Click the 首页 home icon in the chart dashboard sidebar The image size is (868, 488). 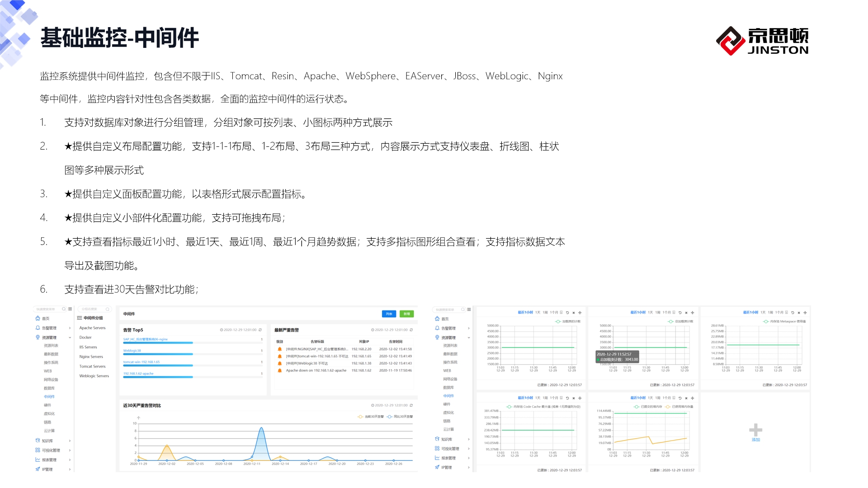coord(437,319)
